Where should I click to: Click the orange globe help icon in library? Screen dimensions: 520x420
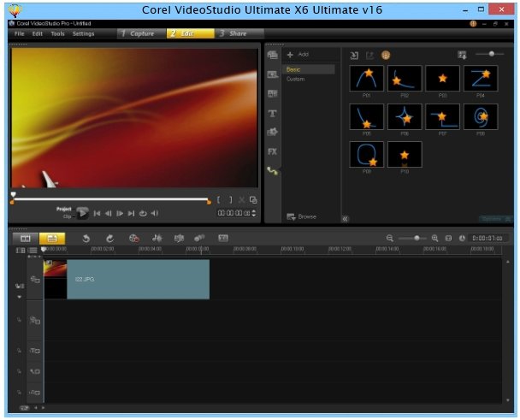coord(386,55)
